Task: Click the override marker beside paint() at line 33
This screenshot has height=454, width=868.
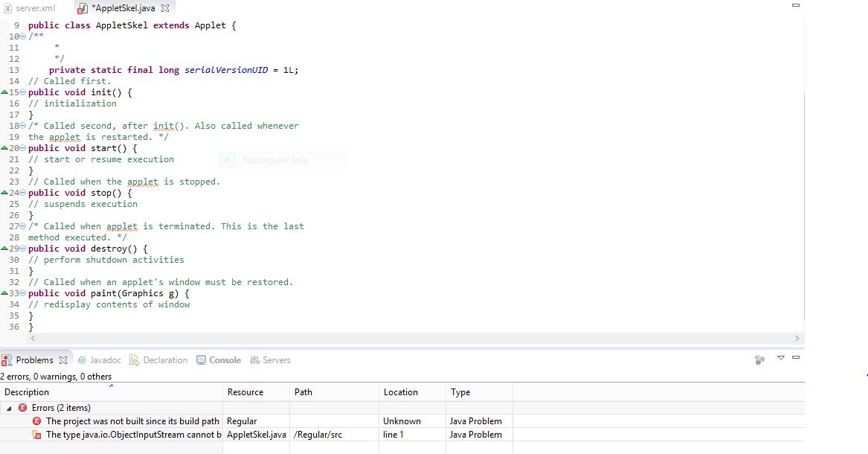Action: (x=4, y=293)
